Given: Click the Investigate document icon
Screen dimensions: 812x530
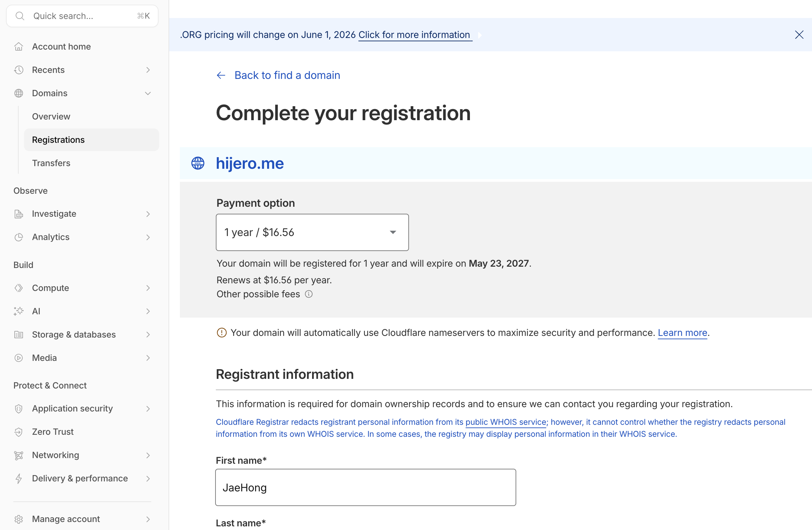Looking at the screenshot, I should [19, 214].
